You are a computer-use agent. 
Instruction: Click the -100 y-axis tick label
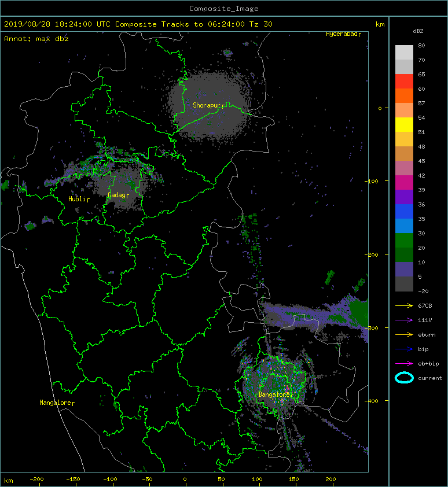pos(372,182)
